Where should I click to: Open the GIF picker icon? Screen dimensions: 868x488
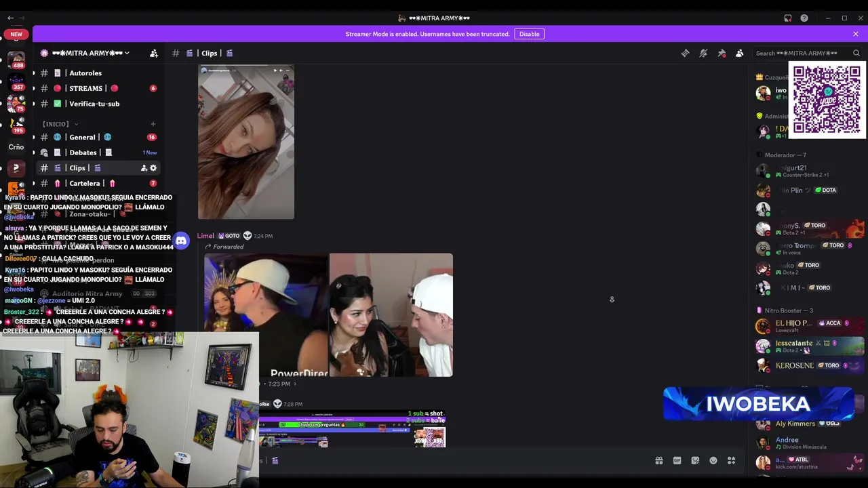pos(677,461)
